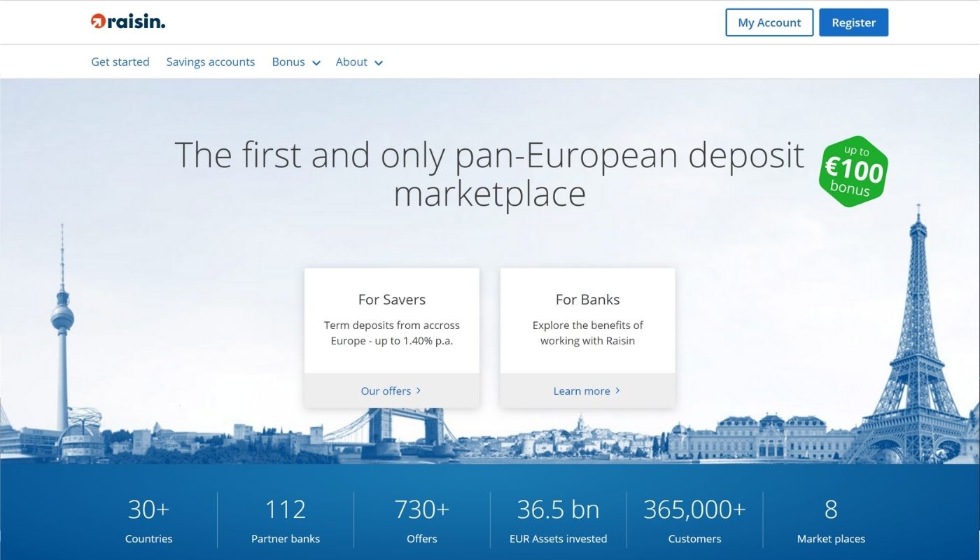This screenshot has height=560, width=980.
Task: Click the arrow next to Learn more
Action: [617, 391]
